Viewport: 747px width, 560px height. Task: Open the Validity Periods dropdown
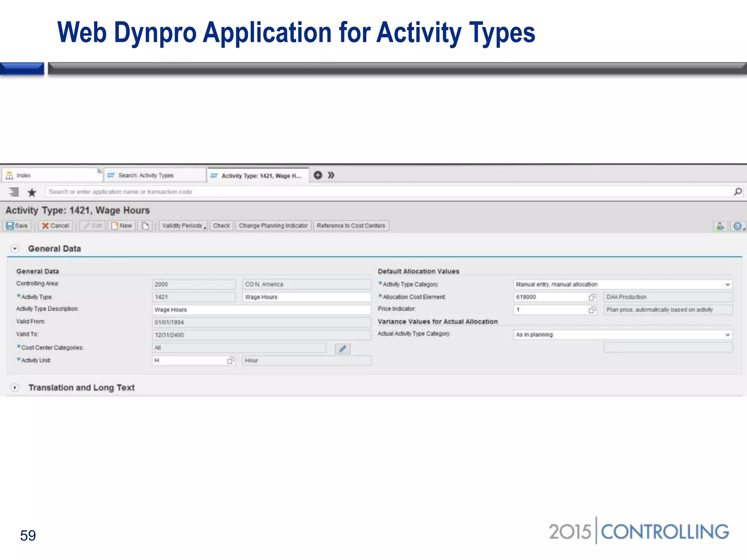(x=183, y=226)
